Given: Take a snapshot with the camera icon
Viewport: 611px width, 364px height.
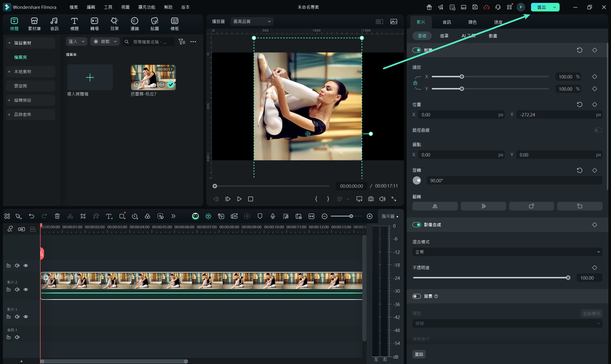Looking at the screenshot, I should 371,199.
